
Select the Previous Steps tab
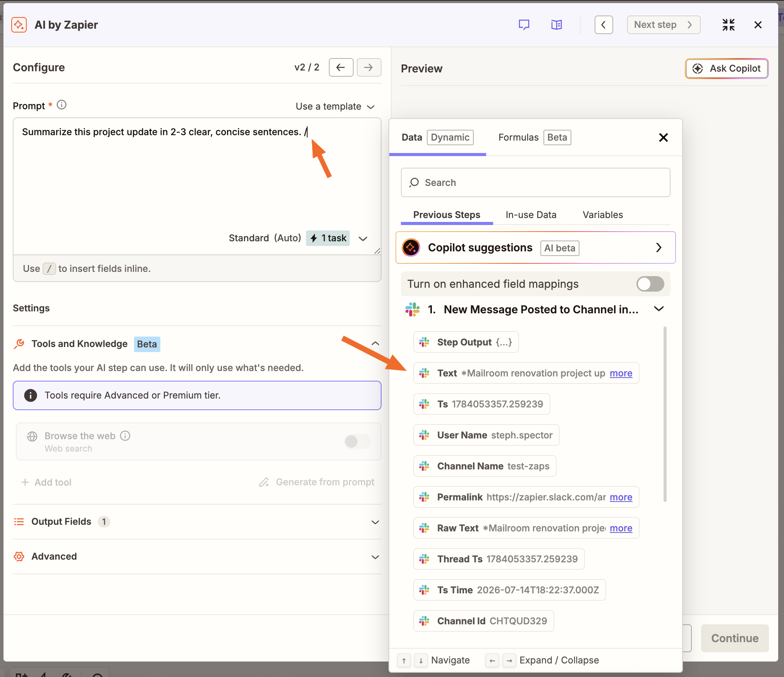[x=447, y=215]
